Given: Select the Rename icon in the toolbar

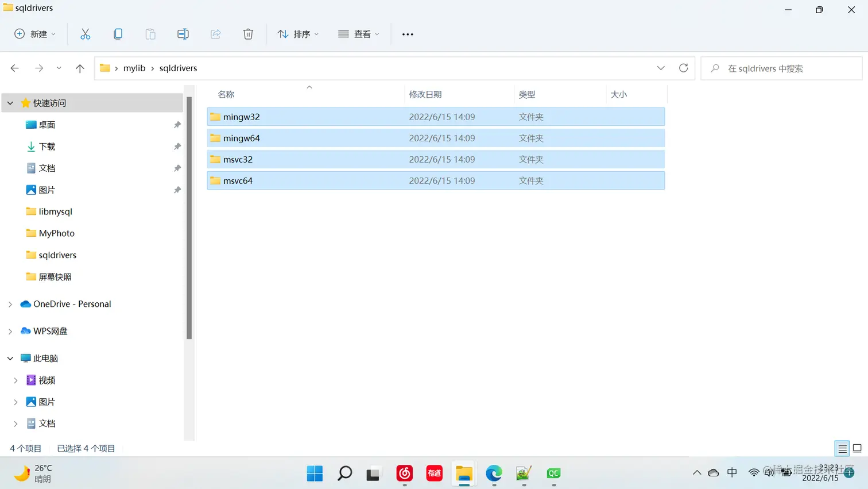Looking at the screenshot, I should point(183,34).
